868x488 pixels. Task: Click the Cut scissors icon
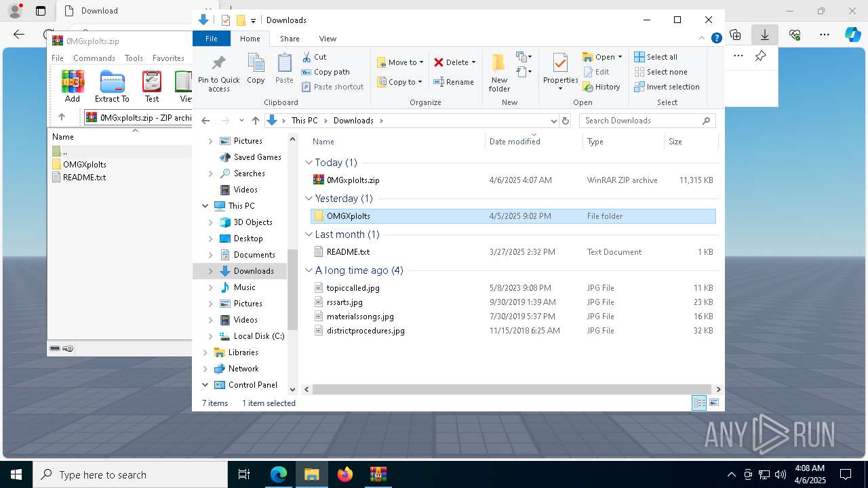click(x=307, y=57)
